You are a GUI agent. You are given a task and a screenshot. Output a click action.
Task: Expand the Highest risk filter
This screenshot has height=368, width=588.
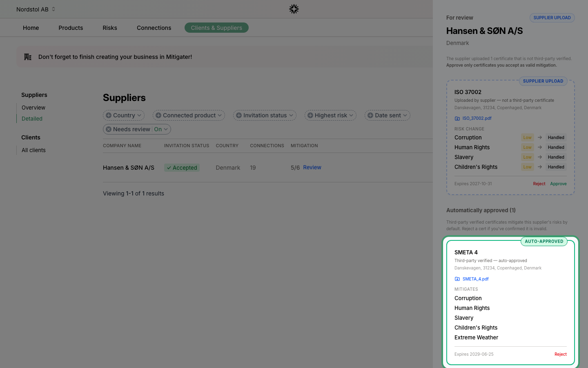[330, 115]
